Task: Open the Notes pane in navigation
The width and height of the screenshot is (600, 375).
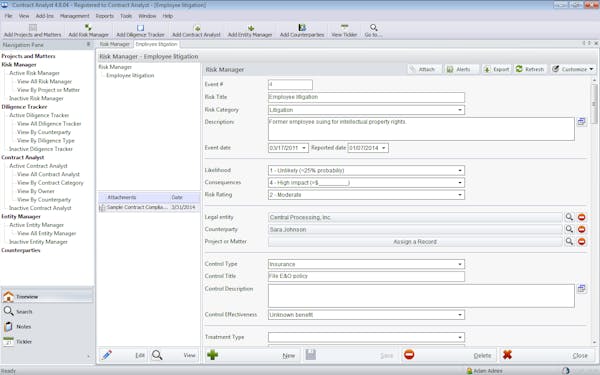Action: coord(47,326)
